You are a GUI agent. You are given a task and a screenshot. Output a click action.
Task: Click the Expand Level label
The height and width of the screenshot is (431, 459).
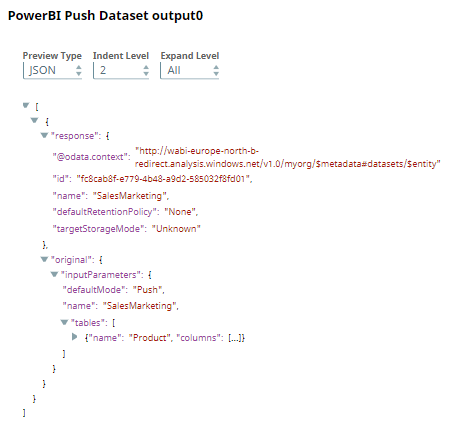point(190,56)
